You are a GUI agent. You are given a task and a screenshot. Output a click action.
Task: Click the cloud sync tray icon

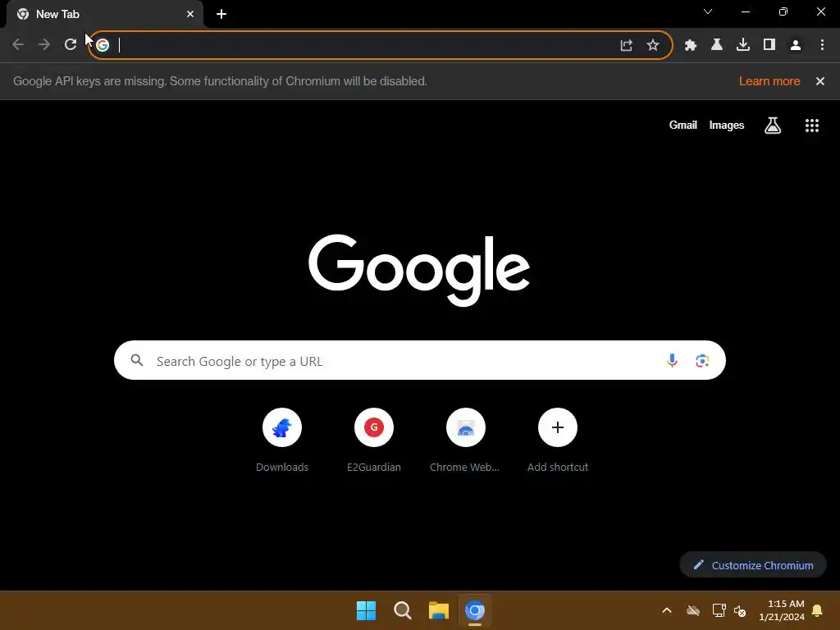[x=693, y=610]
